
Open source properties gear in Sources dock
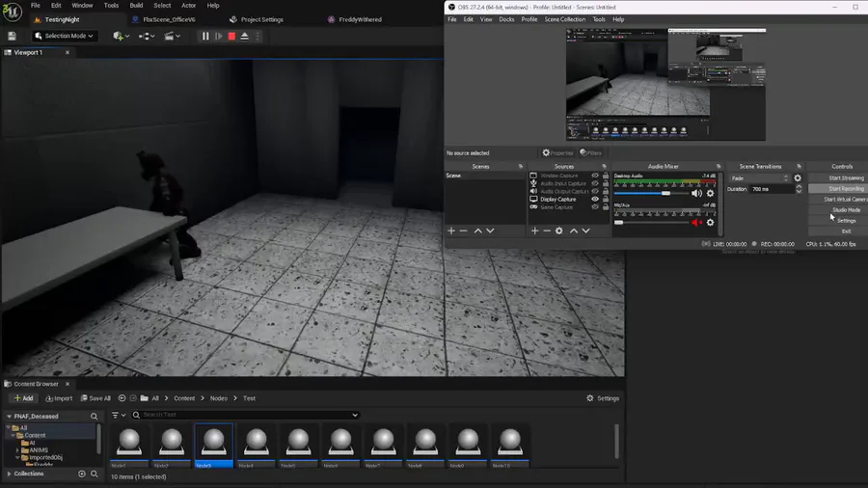tap(559, 230)
